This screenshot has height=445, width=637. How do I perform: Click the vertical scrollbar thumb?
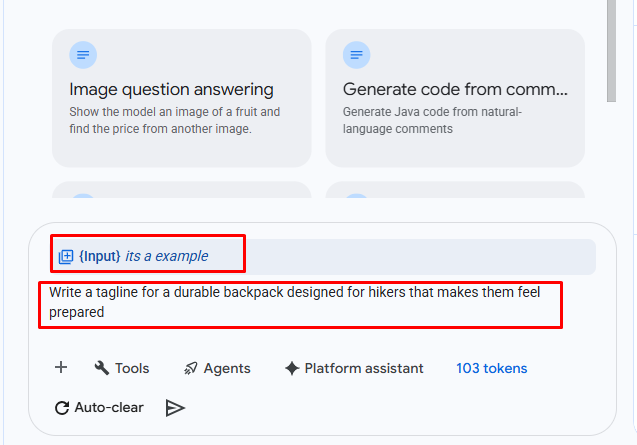(611, 51)
